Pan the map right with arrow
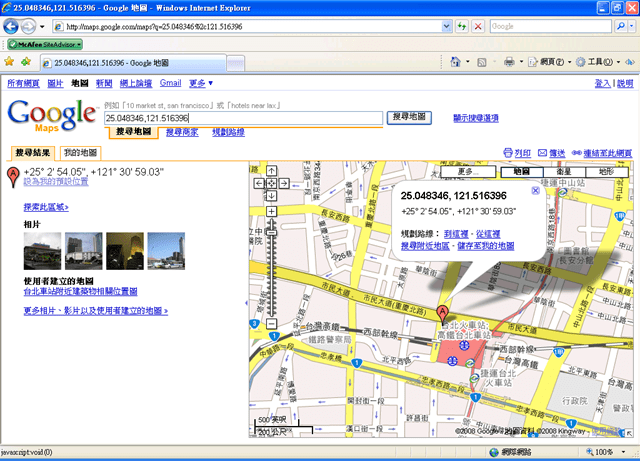This screenshot has height=461, width=640. click(284, 183)
